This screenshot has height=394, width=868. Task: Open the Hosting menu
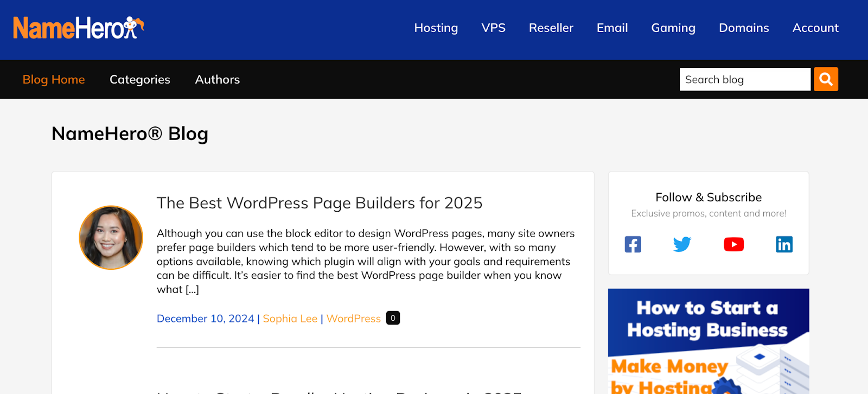coord(436,28)
